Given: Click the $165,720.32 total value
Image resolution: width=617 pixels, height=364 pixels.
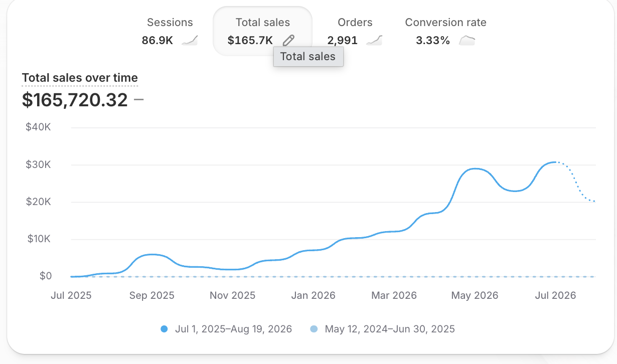Looking at the screenshot, I should (75, 100).
